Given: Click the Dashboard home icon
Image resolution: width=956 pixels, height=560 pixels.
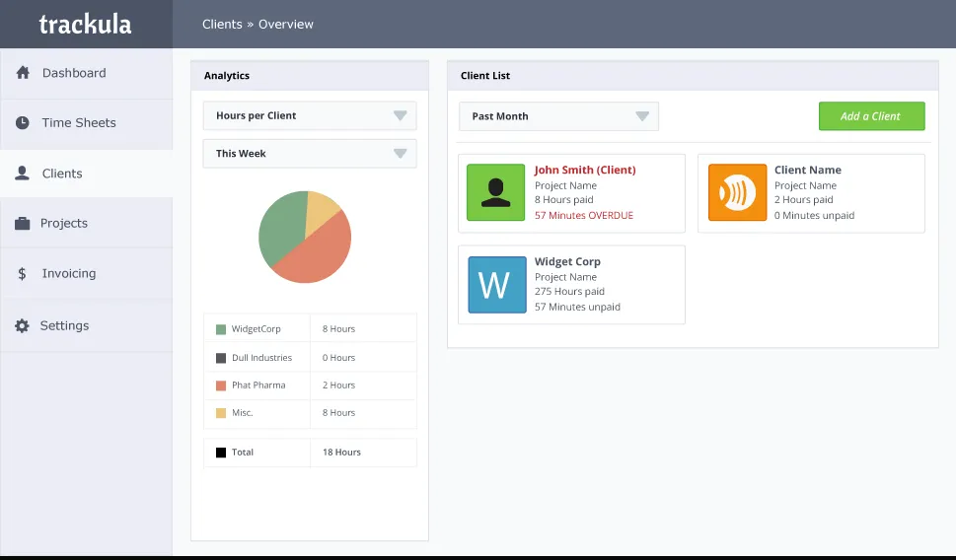Looking at the screenshot, I should pos(23,73).
